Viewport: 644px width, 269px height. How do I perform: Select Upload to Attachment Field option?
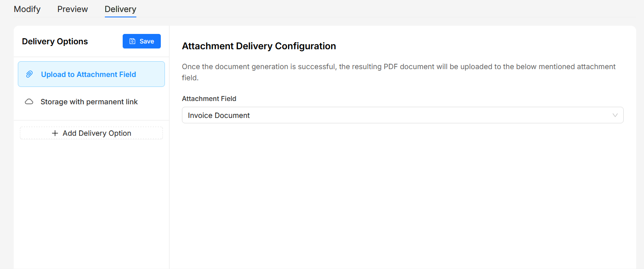pos(91,74)
